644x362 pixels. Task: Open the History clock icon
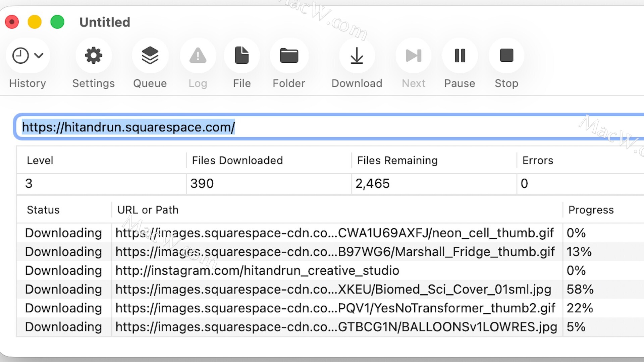click(x=20, y=56)
